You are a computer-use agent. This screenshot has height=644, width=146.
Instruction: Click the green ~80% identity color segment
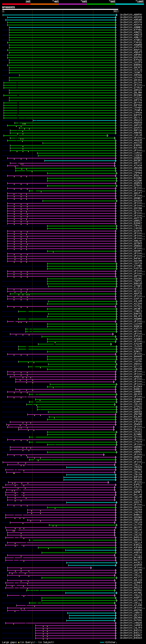point(101,4)
